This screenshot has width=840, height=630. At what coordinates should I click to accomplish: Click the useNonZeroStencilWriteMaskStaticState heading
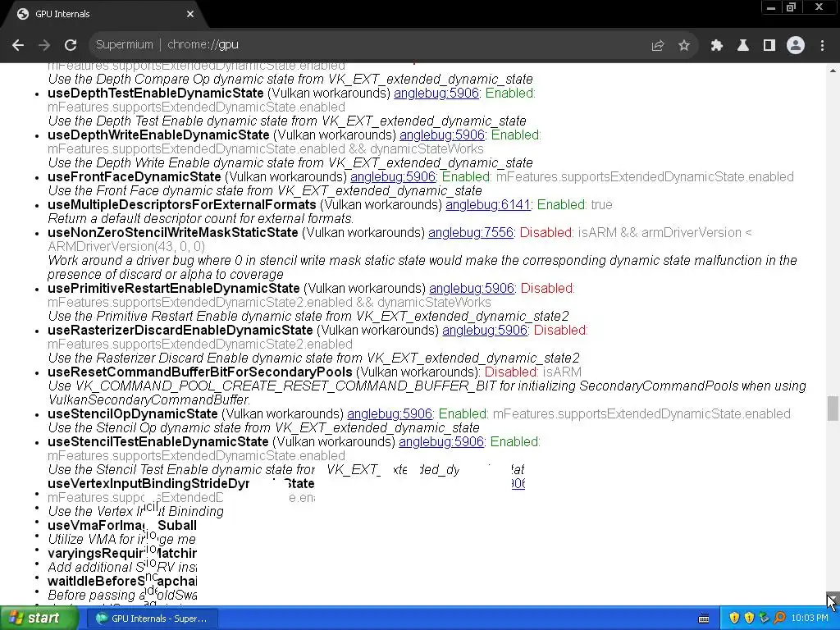(172, 232)
